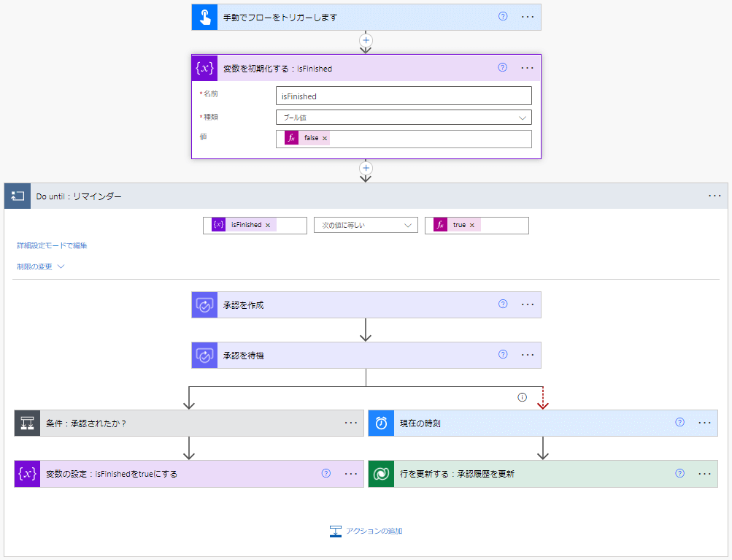Click the 行を更新する Dataverse icon
This screenshot has height=560, width=732.
coord(381,474)
